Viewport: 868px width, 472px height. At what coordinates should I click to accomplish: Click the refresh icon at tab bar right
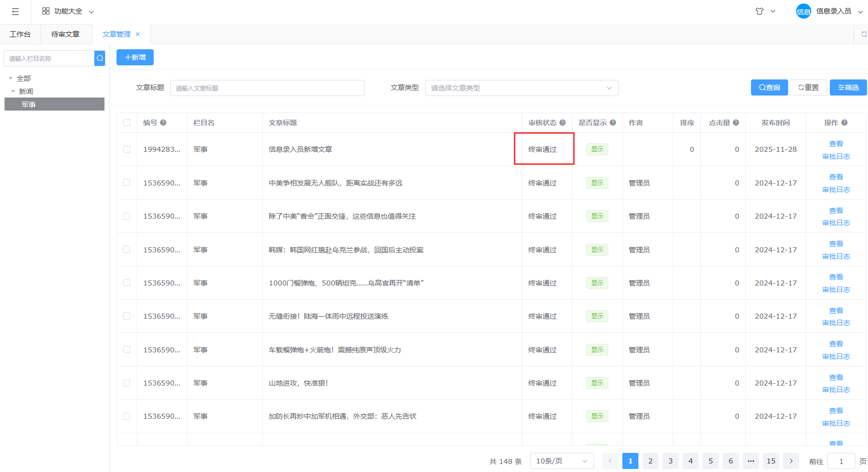pos(863,34)
